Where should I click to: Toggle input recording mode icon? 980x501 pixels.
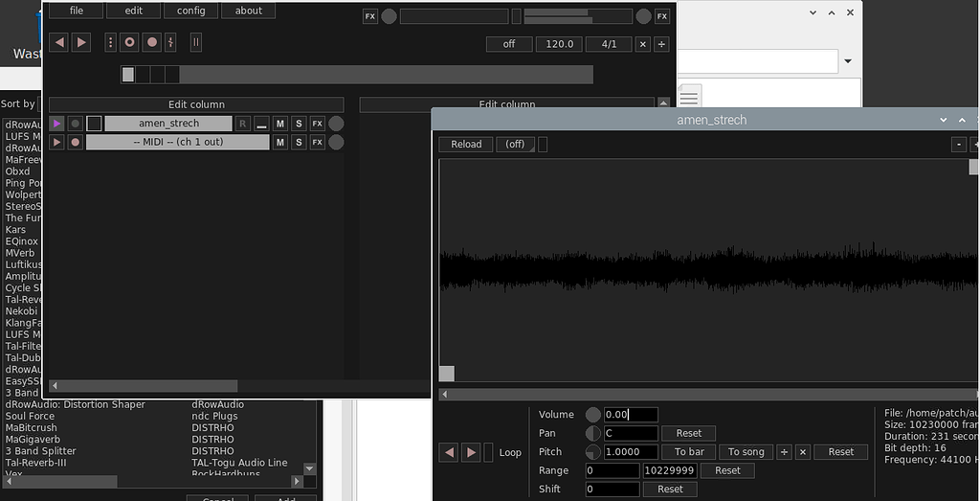coord(170,42)
